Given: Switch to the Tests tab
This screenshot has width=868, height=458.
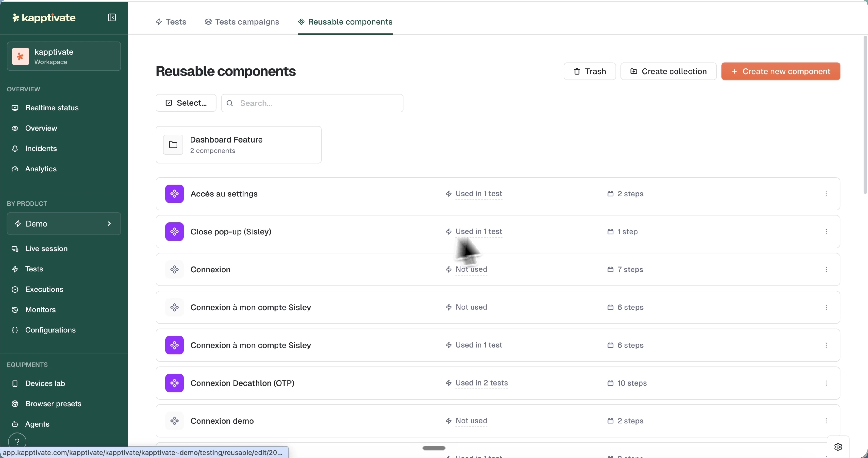Looking at the screenshot, I should point(171,22).
